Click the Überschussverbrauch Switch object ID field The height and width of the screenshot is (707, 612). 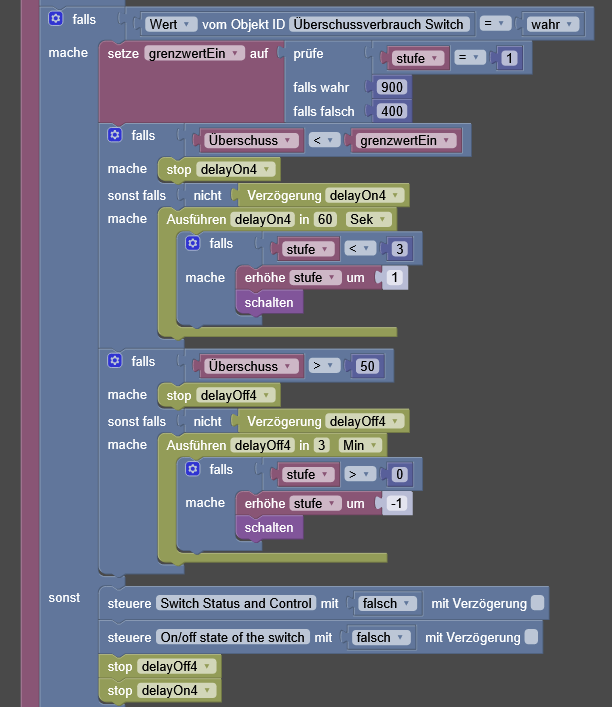tap(379, 24)
